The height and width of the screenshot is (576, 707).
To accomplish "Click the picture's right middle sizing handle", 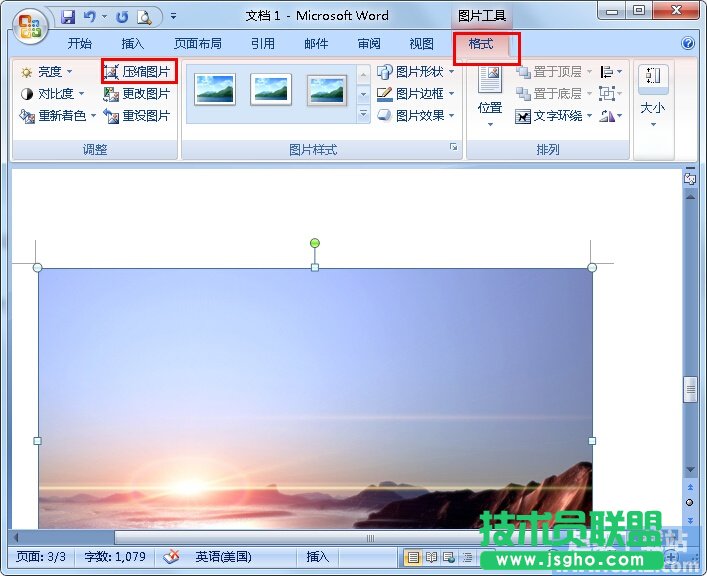I will pos(592,441).
